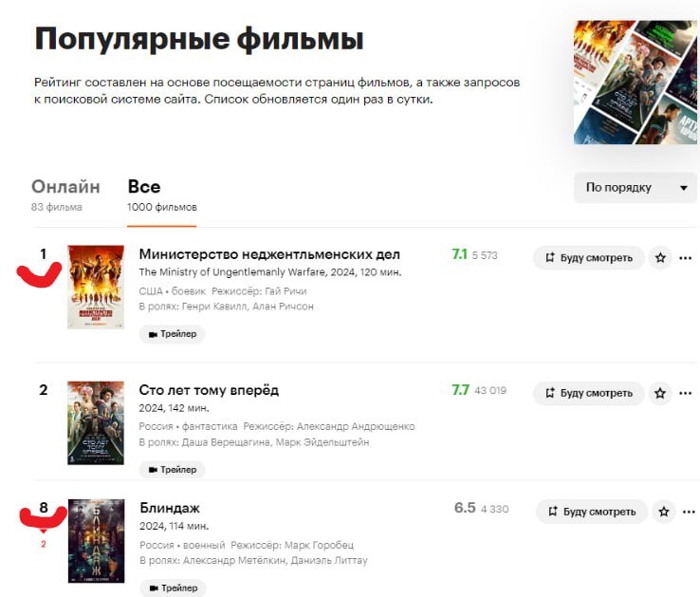
Task: Toggle Буду смотреть for Сто лет тому вперёд
Action: [x=589, y=393]
